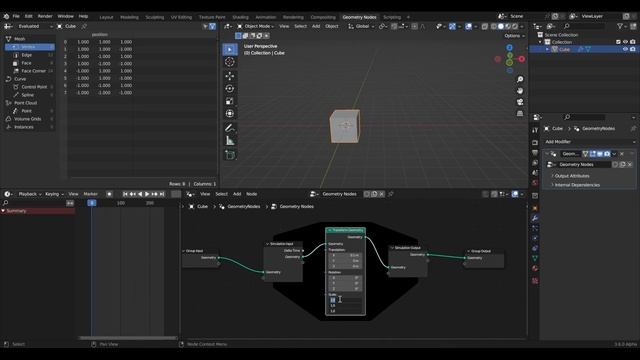Switch to the Layout workspace tab

pos(106,17)
